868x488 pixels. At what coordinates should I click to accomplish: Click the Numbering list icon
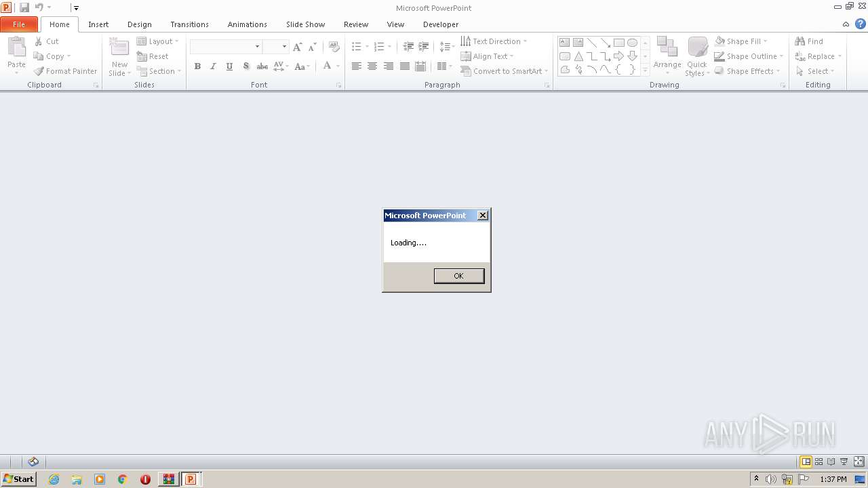point(379,47)
